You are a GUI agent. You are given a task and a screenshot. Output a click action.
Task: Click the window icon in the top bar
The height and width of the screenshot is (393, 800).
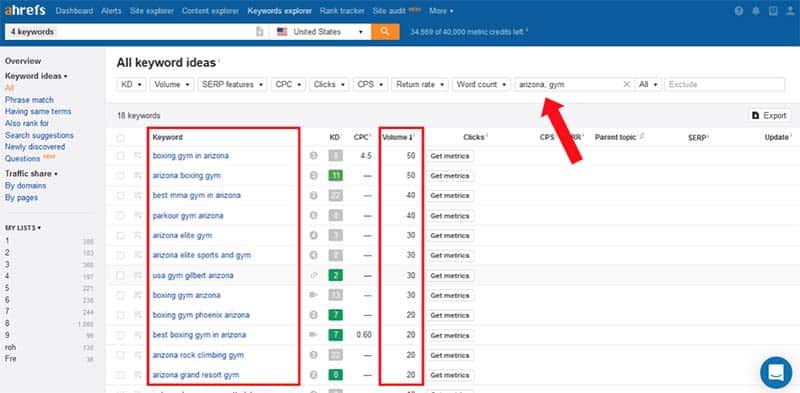click(773, 11)
